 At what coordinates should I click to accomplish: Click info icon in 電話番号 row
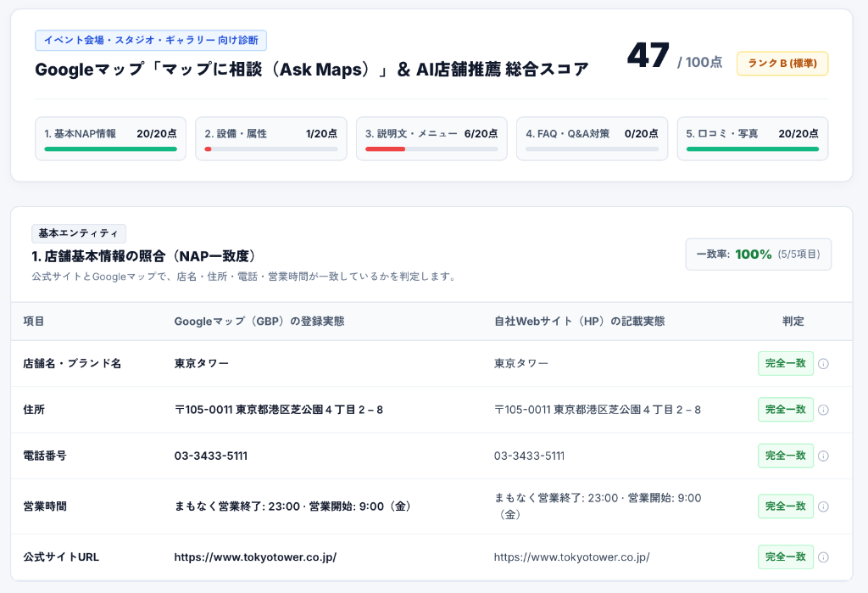[x=823, y=456]
